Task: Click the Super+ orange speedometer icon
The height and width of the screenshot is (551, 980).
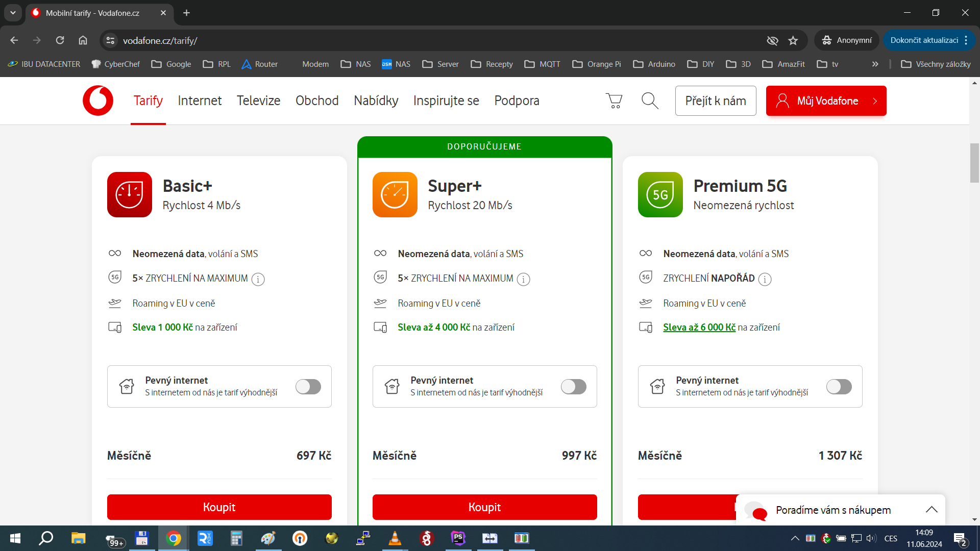Action: [395, 195]
